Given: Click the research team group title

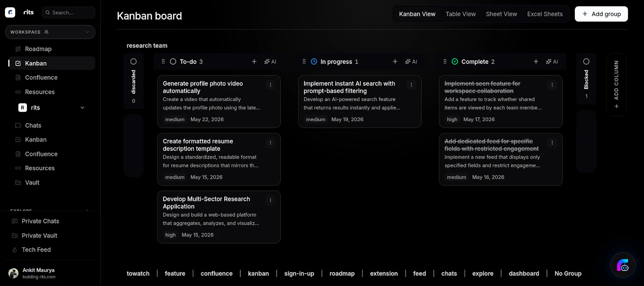Looking at the screenshot, I should [147, 46].
